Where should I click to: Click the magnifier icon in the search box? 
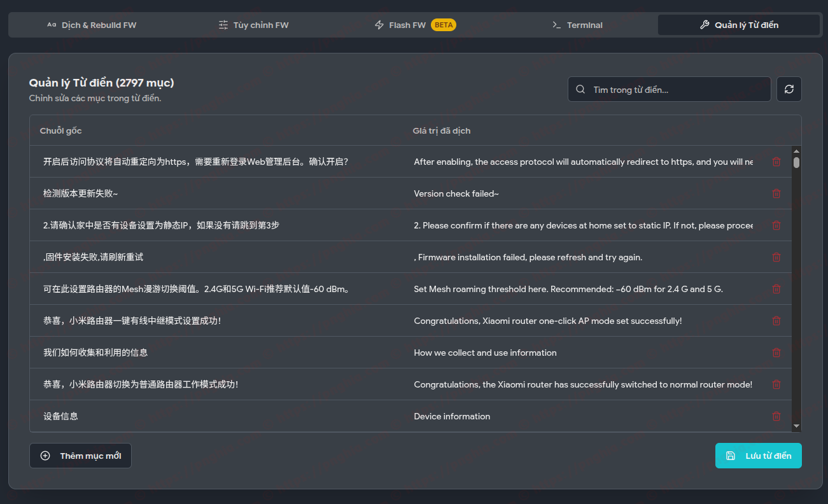pos(580,89)
